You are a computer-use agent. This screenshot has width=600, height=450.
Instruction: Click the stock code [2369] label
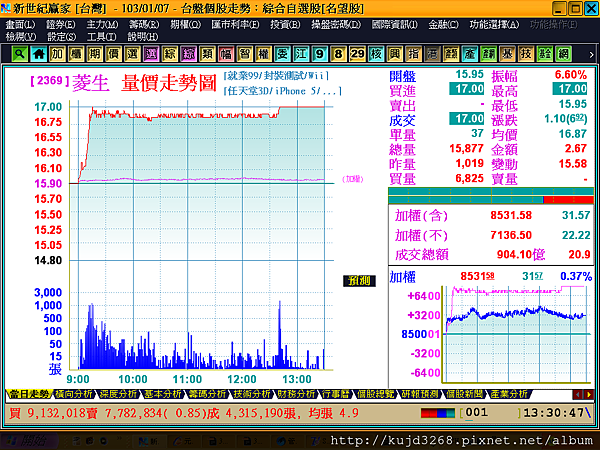pyautogui.click(x=50, y=81)
